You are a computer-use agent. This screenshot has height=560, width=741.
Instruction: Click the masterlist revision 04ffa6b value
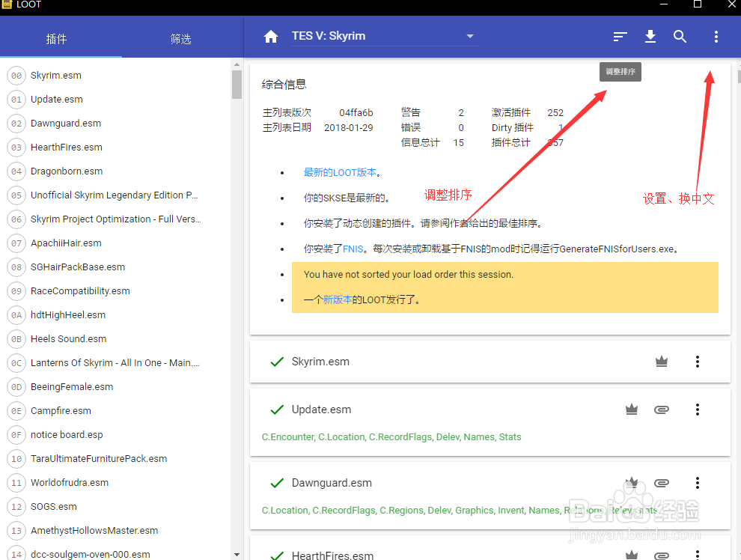pyautogui.click(x=356, y=112)
